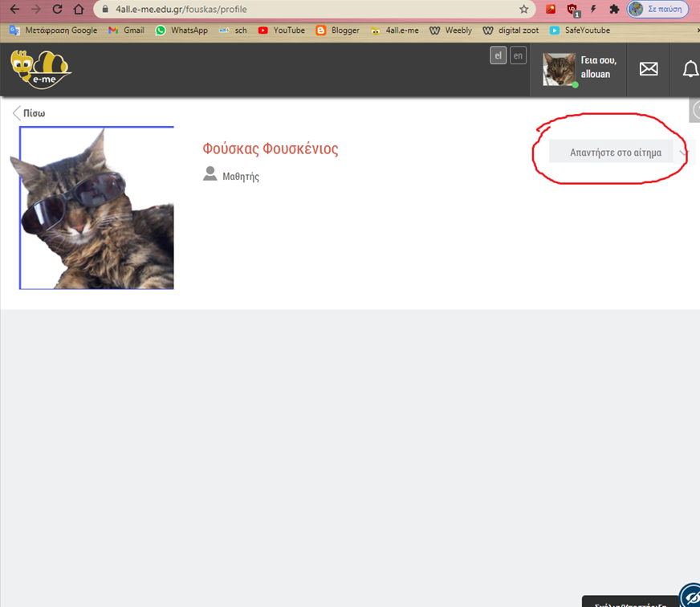Image resolution: width=700 pixels, height=607 pixels.
Task: Click the cat with sunglasses profile picture
Action: 92,208
